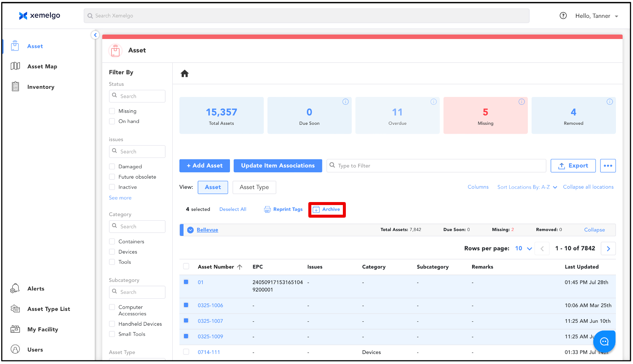Click See more under issues filters
The height and width of the screenshot is (364, 633).
[120, 198]
